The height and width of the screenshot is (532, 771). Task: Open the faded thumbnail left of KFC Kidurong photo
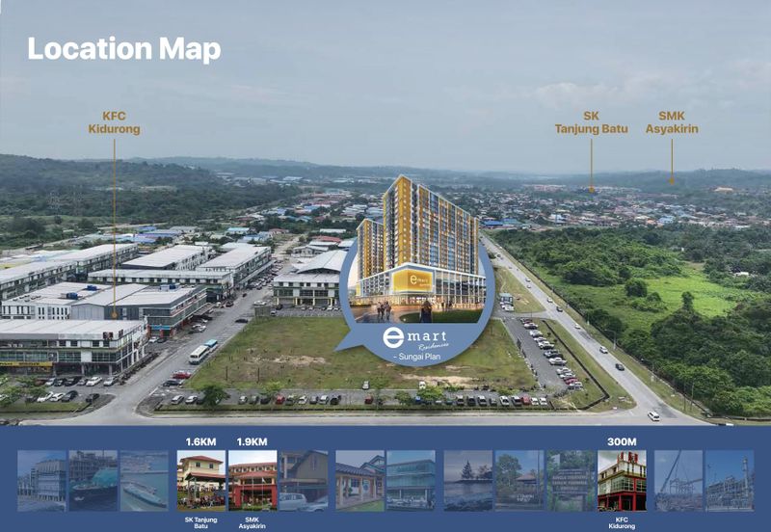(571, 480)
